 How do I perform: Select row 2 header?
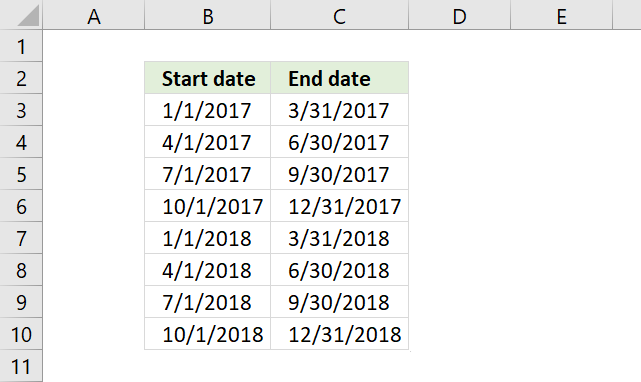[21, 78]
